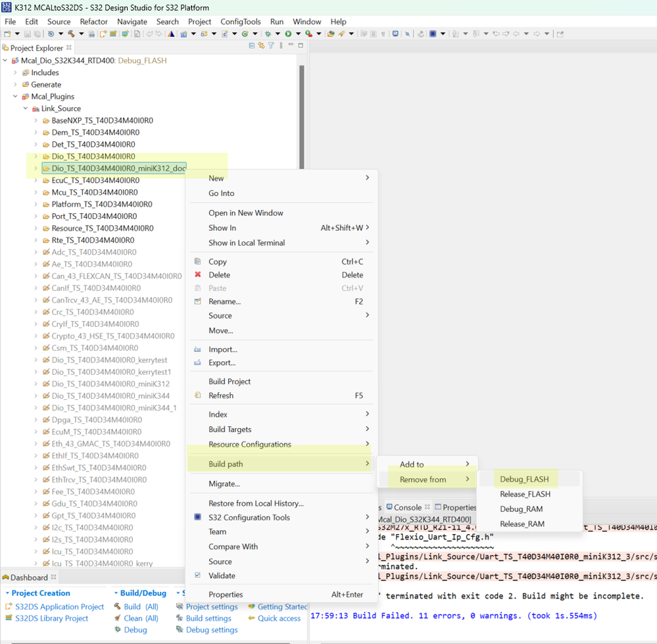Open Project Explorer view menu (three dots)

coord(281,45)
